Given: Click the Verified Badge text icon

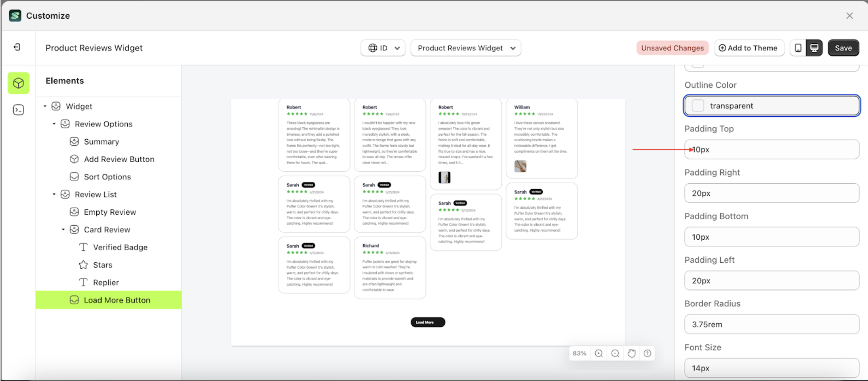Looking at the screenshot, I should (x=83, y=247).
